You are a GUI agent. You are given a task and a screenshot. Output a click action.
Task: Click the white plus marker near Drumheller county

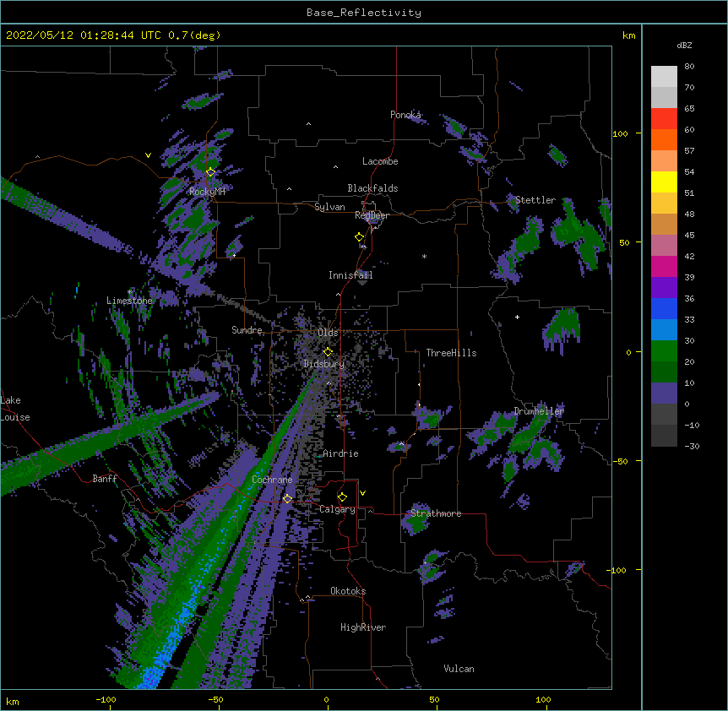pyautogui.click(x=517, y=317)
